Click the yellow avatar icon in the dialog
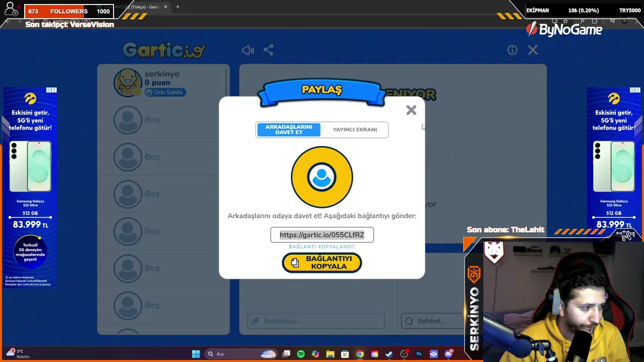 click(x=322, y=177)
